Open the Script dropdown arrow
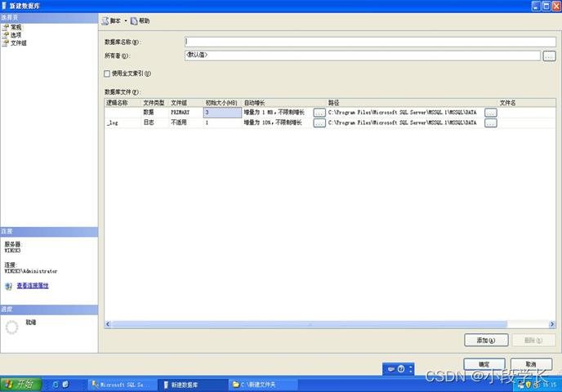 (126, 21)
